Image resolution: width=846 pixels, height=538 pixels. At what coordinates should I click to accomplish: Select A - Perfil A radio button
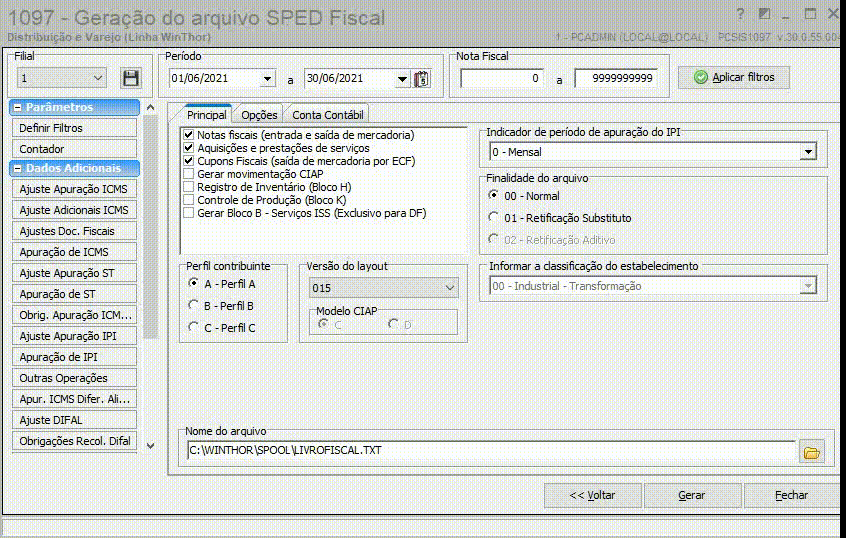point(193,283)
